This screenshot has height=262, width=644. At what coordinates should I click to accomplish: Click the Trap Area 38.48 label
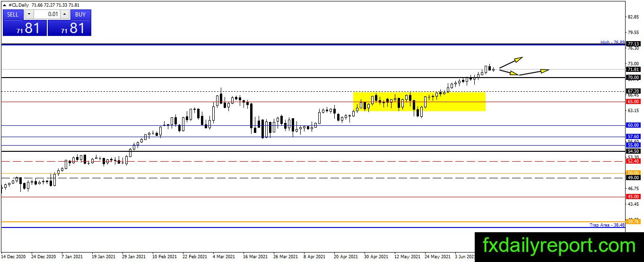tap(607, 225)
